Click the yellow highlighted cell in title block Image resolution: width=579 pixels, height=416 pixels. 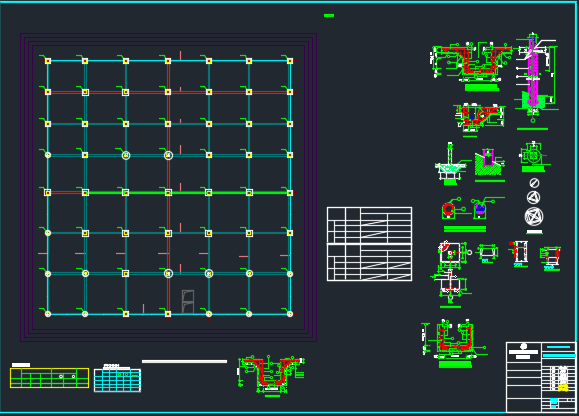(563, 388)
